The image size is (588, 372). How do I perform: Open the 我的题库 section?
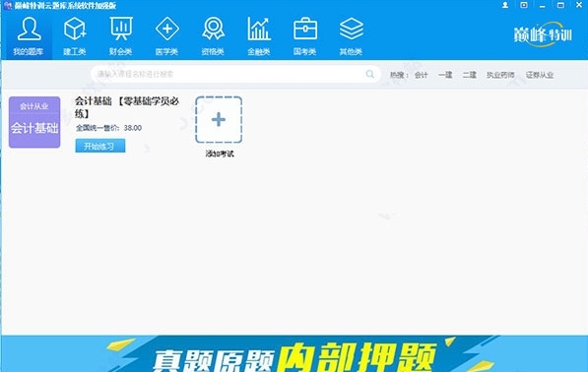coord(29,36)
